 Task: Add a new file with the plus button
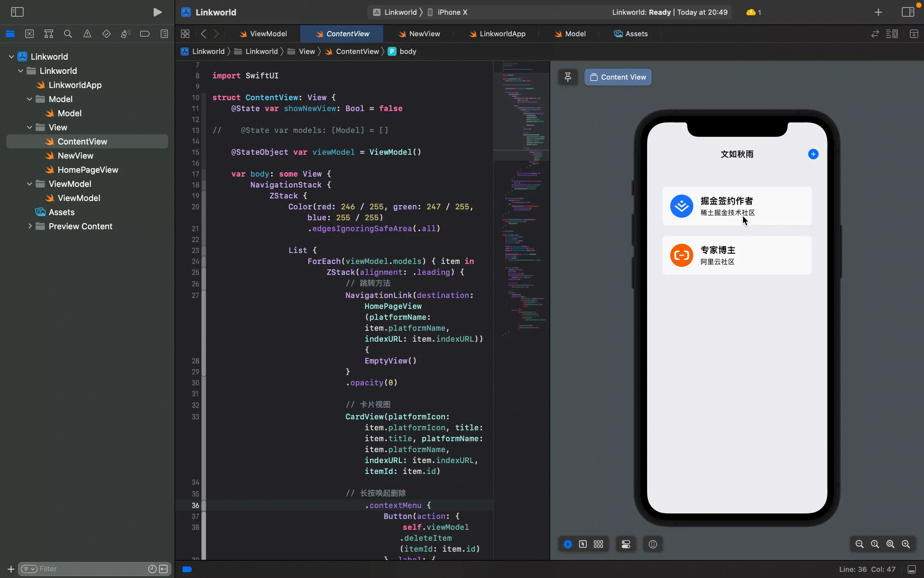[x=11, y=569]
